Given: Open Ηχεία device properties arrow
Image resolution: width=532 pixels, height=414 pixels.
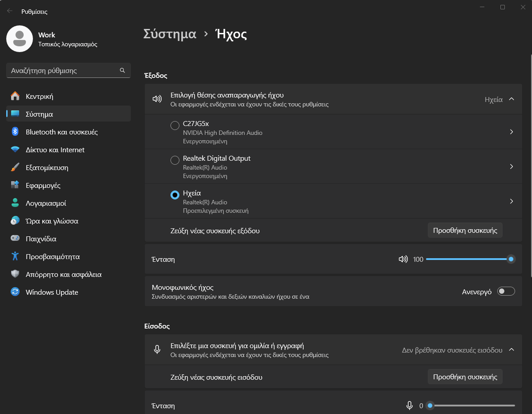Looking at the screenshot, I should [x=512, y=201].
